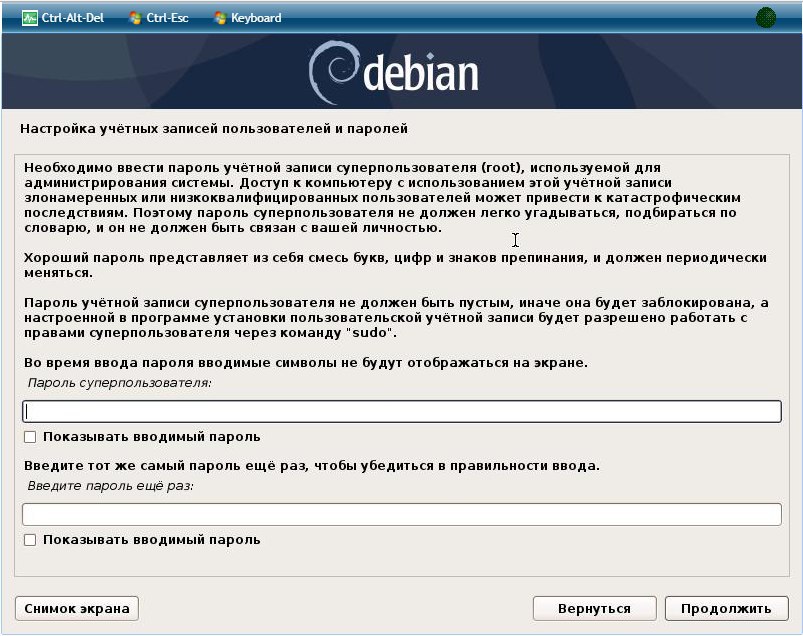Focus the root password field
Image resolution: width=803 pixels, height=636 pixels.
(x=402, y=411)
